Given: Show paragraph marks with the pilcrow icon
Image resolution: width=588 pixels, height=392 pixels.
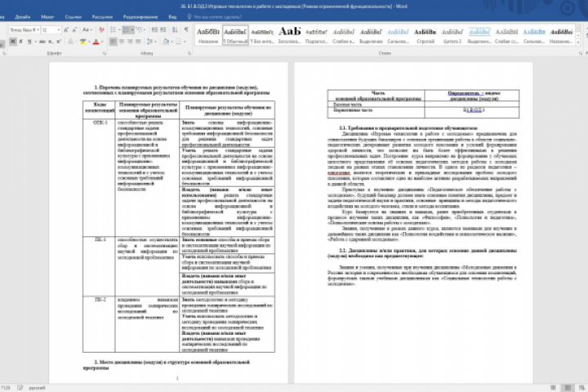Looking at the screenshot, I should pyautogui.click(x=186, y=29).
